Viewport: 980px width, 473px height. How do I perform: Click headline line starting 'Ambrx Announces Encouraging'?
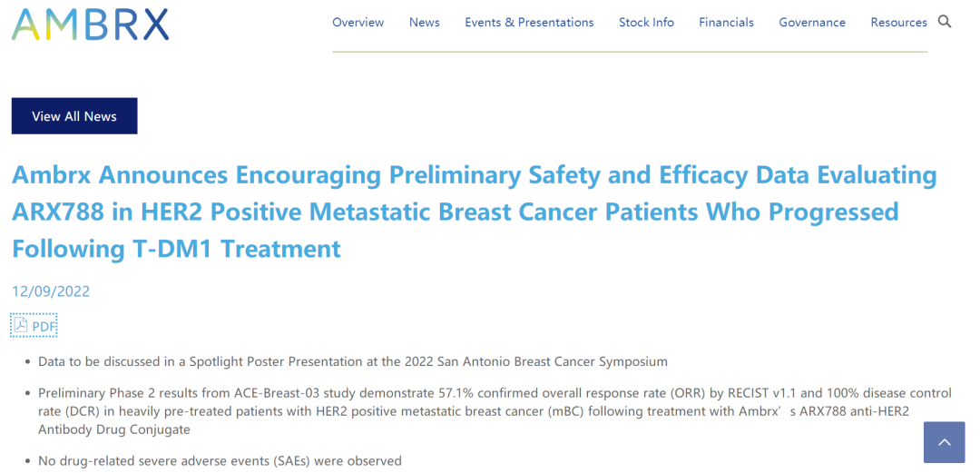[474, 174]
